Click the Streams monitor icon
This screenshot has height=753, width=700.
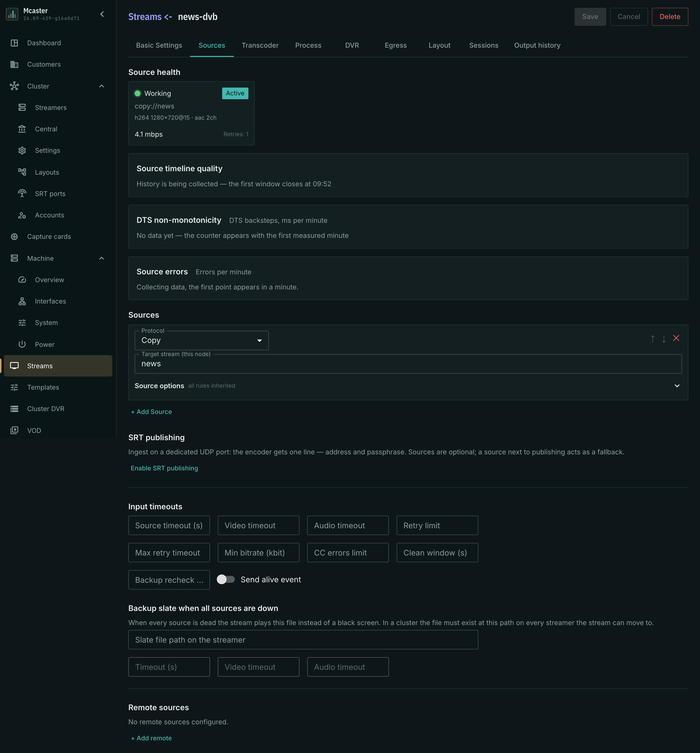[x=14, y=366]
